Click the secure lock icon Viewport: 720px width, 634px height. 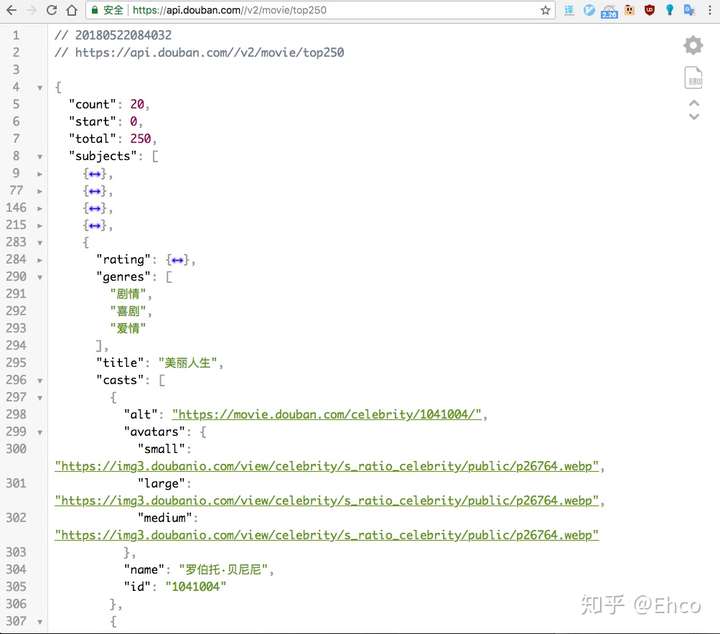pyautogui.click(x=95, y=10)
